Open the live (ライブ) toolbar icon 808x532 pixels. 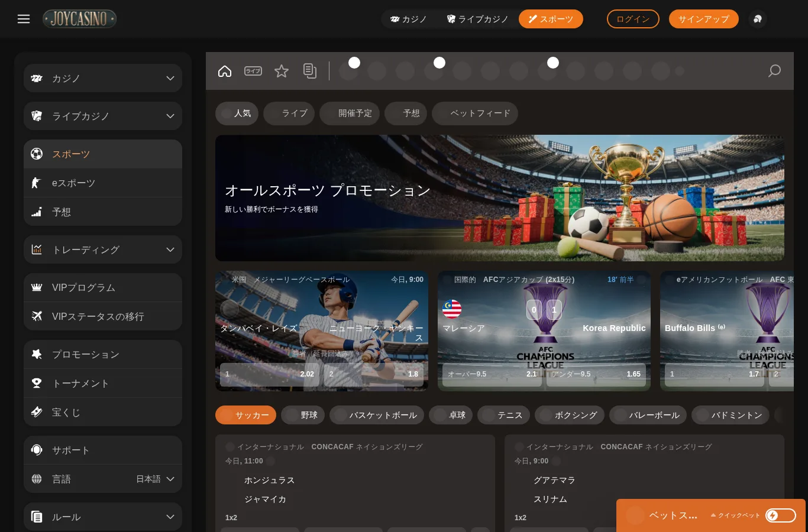[x=253, y=71]
